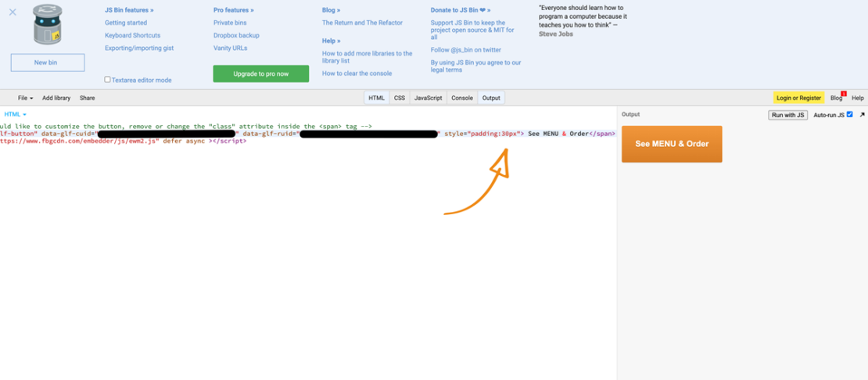Show the CSS panel tab
Screen dimensions: 868x380
(399, 98)
